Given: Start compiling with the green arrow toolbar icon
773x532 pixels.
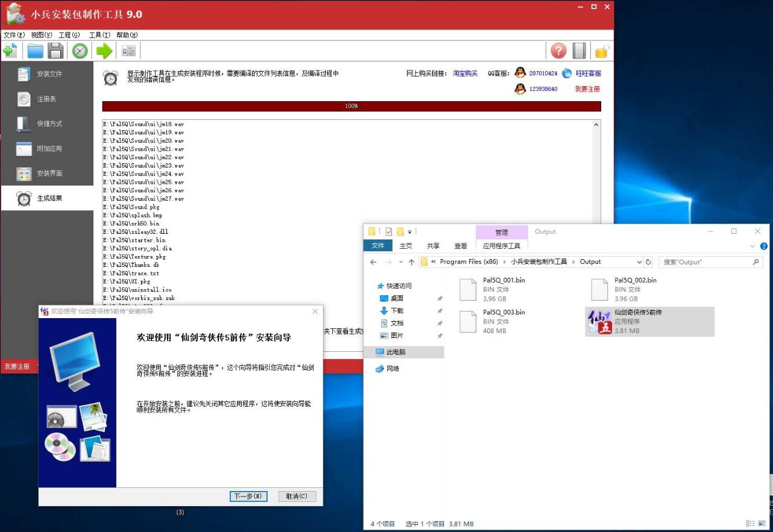Looking at the screenshot, I should (104, 51).
